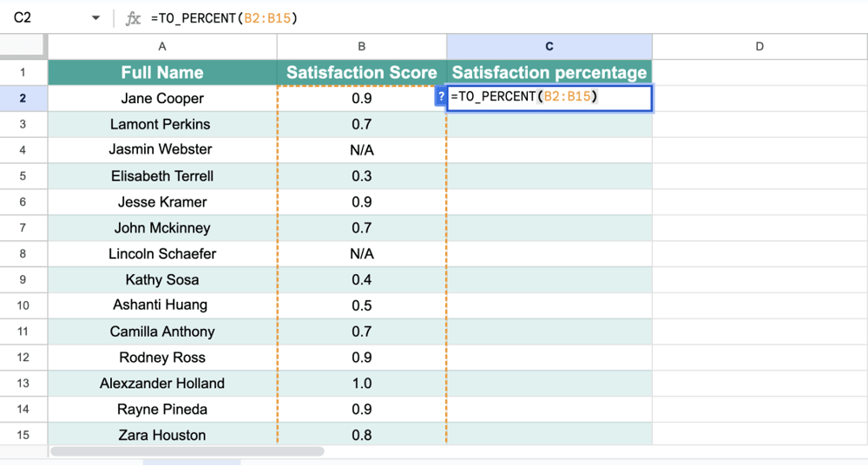
Task: Click the Zara Houston name cell
Action: [x=162, y=435]
